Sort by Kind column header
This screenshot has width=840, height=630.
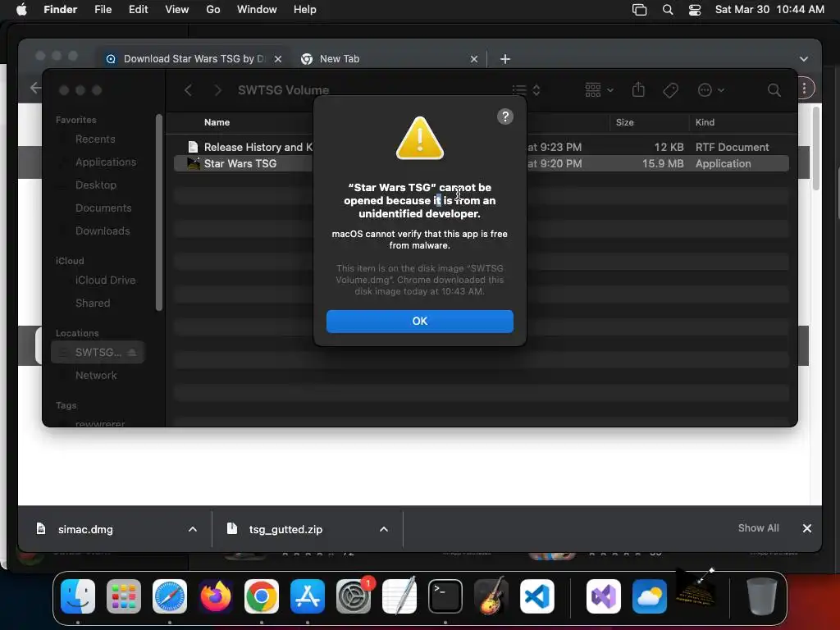pyautogui.click(x=705, y=122)
